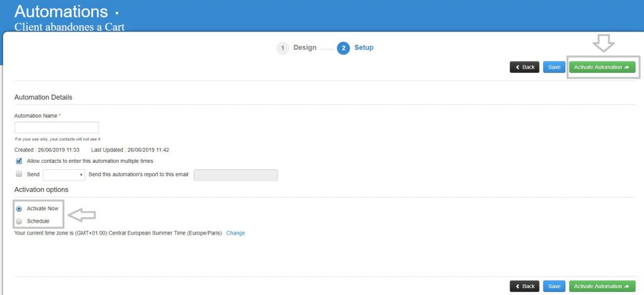This screenshot has height=295, width=644.
Task: Go back using the bottom Back button
Action: point(525,286)
